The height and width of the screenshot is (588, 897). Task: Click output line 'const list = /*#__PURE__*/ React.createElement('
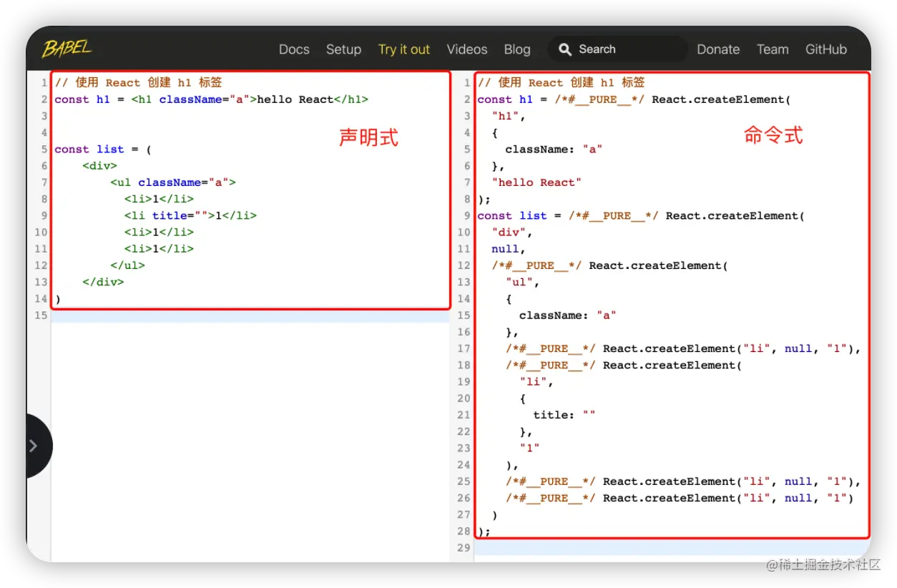click(641, 215)
